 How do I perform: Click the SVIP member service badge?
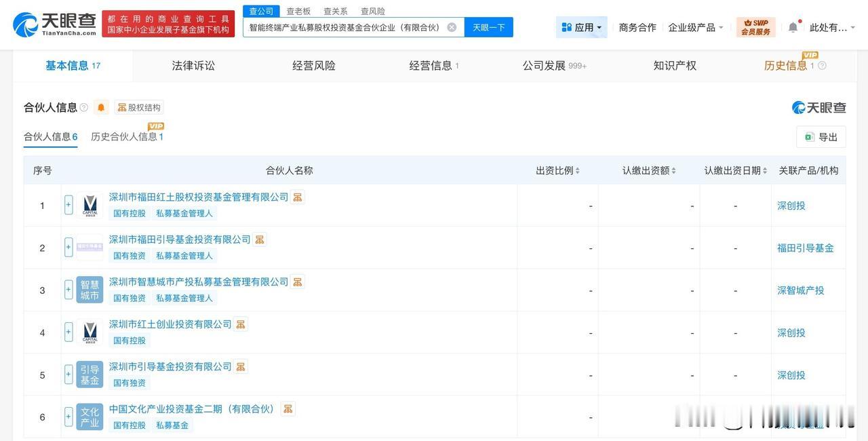pos(755,27)
